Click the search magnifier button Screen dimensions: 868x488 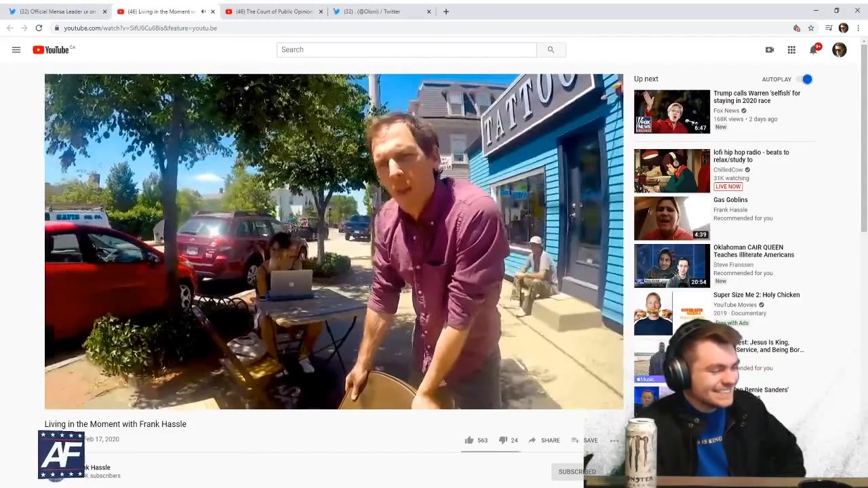(x=551, y=49)
